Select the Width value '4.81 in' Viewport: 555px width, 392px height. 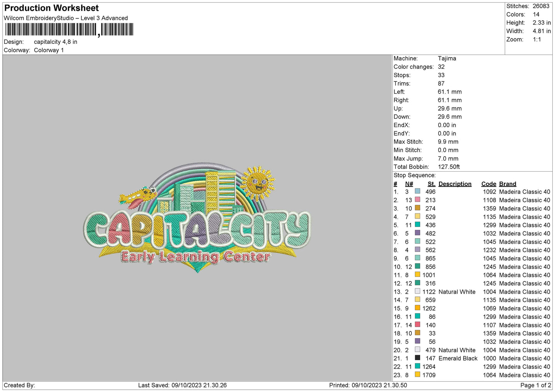[x=542, y=31]
